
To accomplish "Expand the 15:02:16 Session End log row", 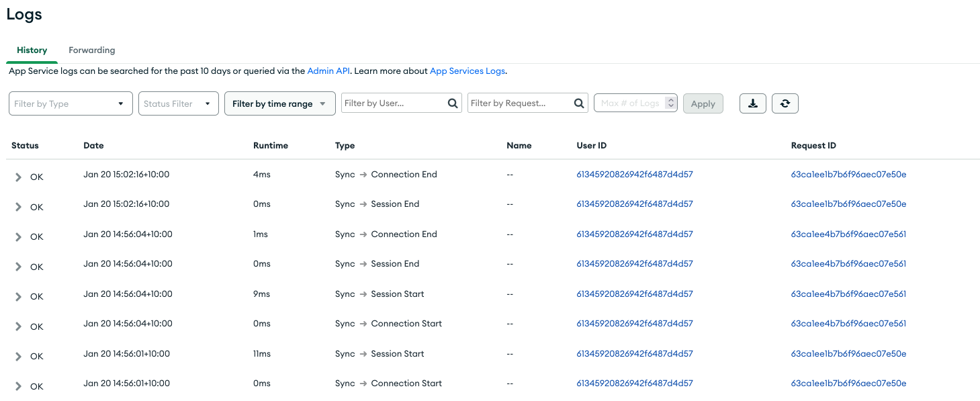I will pos(18,207).
